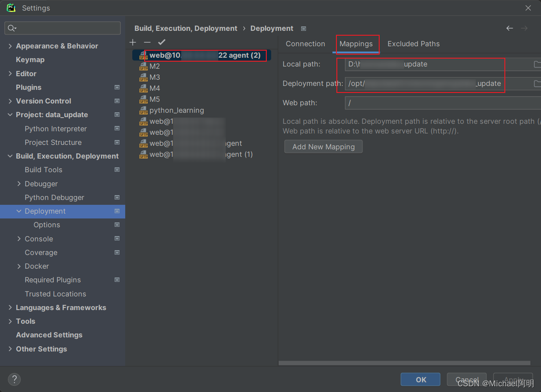Click the horizontal scrollbar under mappings

(x=404, y=363)
